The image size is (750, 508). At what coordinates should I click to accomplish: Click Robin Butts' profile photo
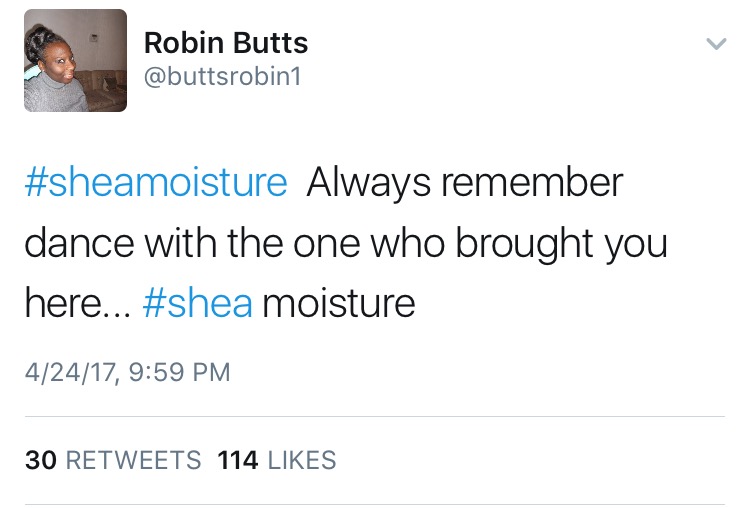point(76,61)
